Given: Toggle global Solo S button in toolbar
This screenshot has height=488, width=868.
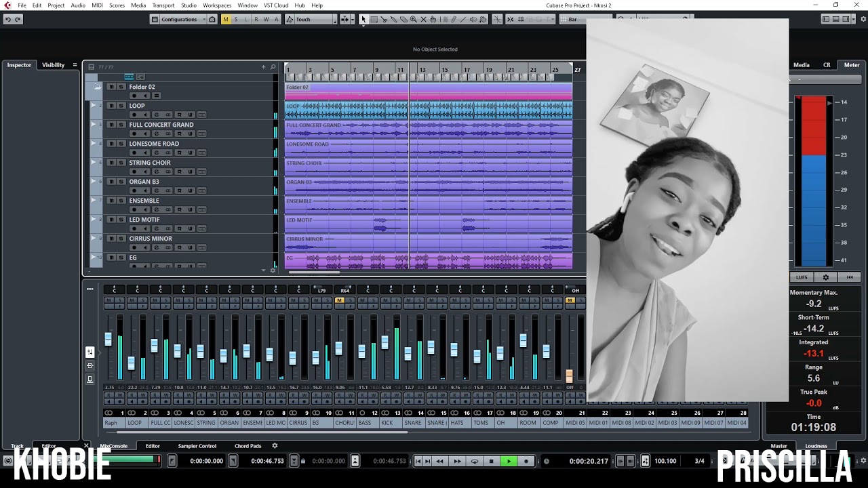Looking at the screenshot, I should (x=236, y=19).
